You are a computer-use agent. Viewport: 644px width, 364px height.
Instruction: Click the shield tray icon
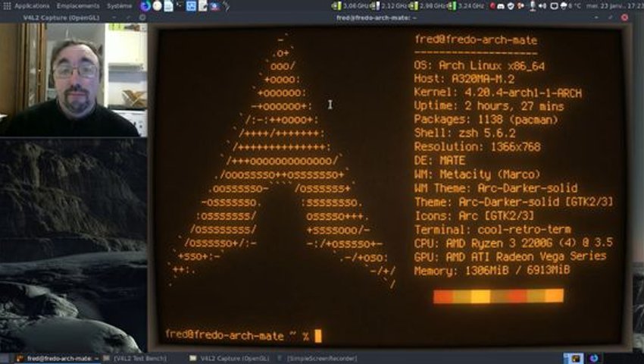(511, 6)
